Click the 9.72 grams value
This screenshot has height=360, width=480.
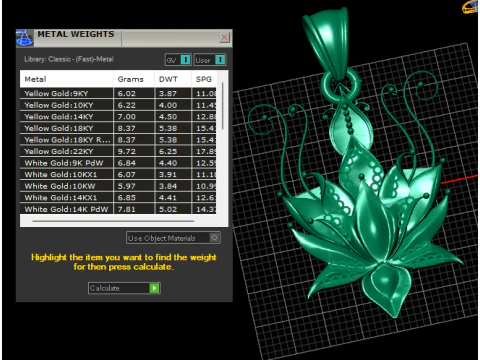(x=127, y=151)
